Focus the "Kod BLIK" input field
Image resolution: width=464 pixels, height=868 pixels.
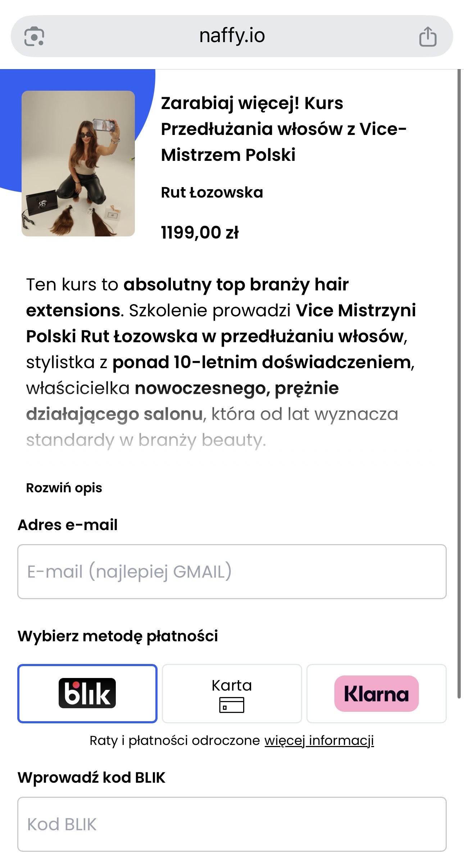point(232,824)
